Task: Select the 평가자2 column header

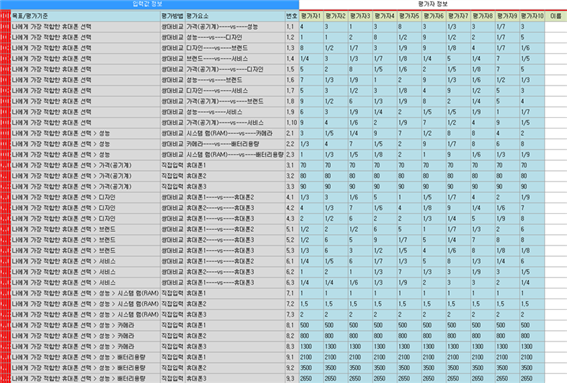Action: tap(336, 16)
